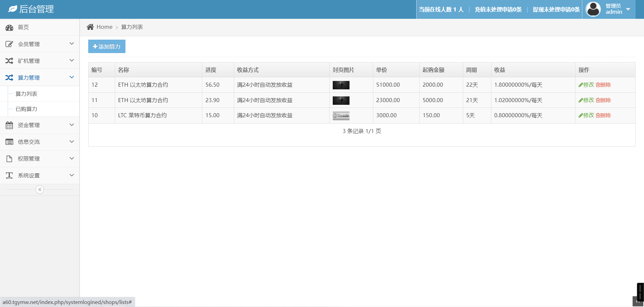Open 已购算力 submenu item
The height and width of the screenshot is (307, 644).
pos(26,109)
